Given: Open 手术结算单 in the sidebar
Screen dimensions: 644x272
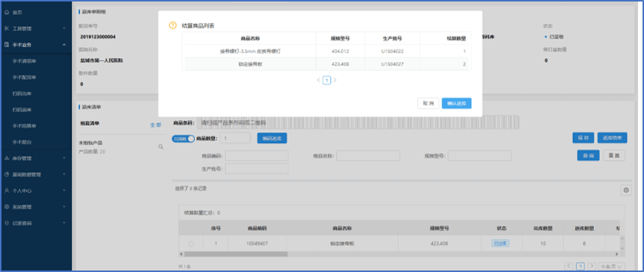Looking at the screenshot, I should tap(24, 126).
